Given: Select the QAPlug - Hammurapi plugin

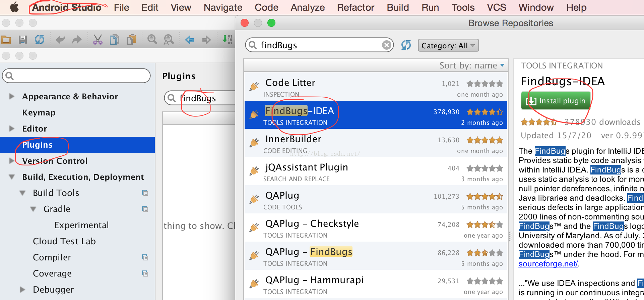Looking at the screenshot, I should point(376,284).
